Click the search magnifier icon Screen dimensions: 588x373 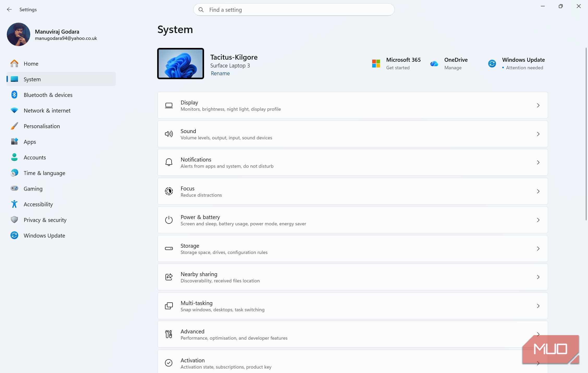[x=201, y=10]
